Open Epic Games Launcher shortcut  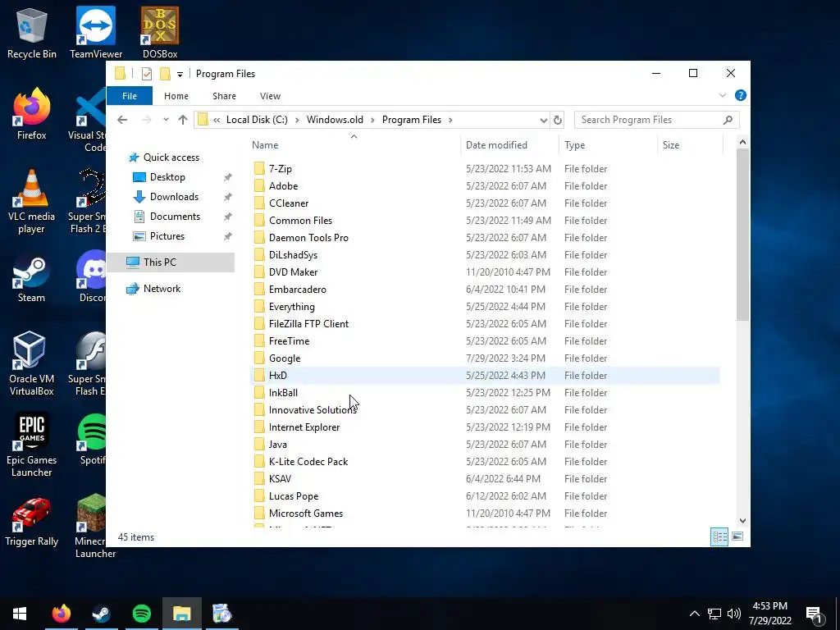31,445
